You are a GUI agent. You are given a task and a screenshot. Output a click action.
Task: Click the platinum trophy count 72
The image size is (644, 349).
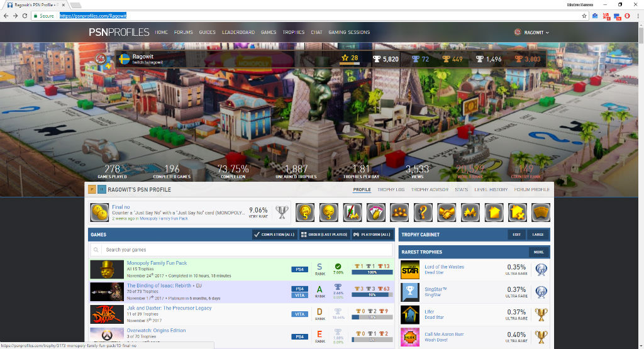click(420, 59)
